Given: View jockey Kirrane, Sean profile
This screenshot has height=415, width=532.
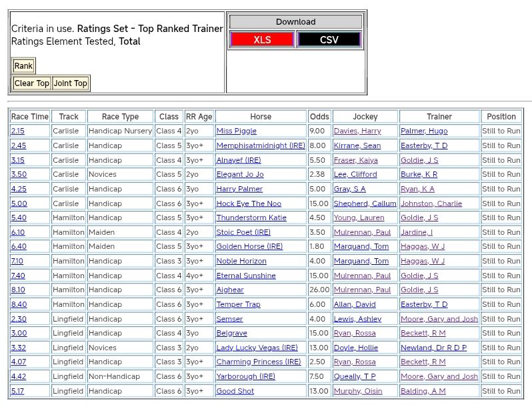Looking at the screenshot, I should tap(357, 145).
